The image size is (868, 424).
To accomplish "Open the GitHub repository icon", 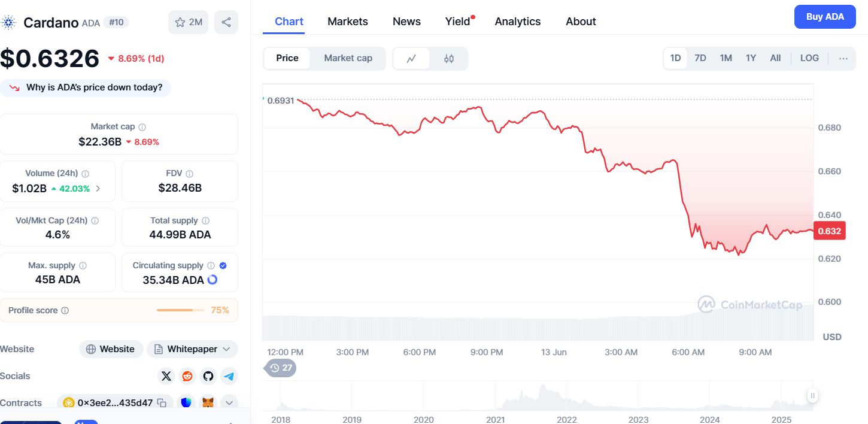I will coord(208,376).
